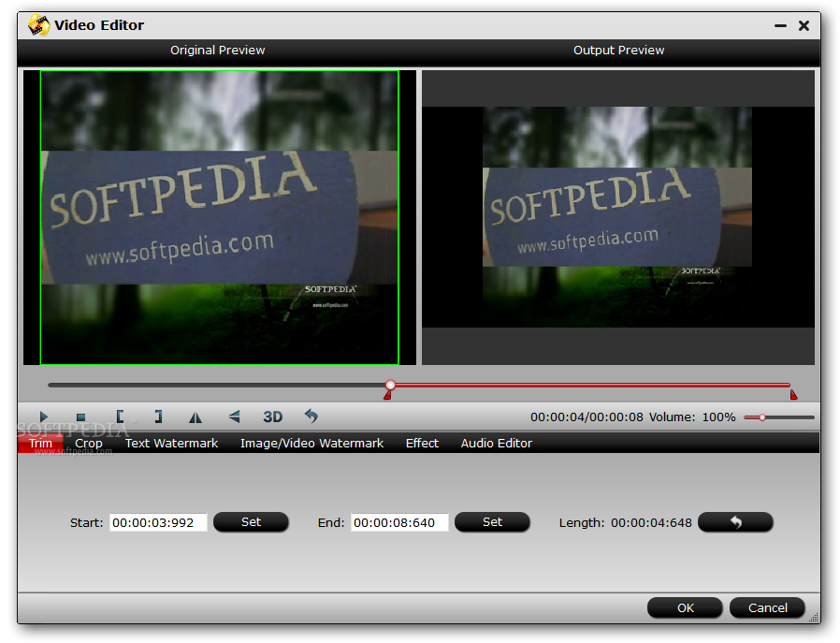840x643 pixels.
Task: Adjust the Volume slider handle
Action: point(761,416)
